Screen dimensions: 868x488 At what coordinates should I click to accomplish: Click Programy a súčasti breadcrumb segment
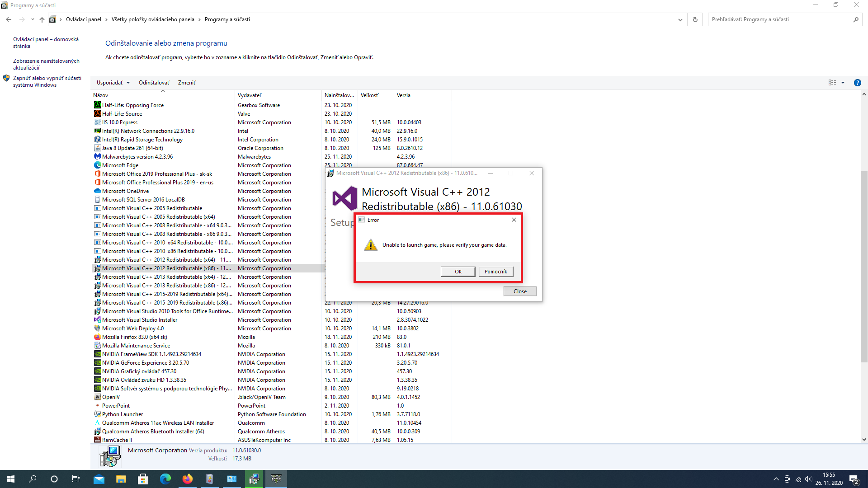[x=227, y=19]
